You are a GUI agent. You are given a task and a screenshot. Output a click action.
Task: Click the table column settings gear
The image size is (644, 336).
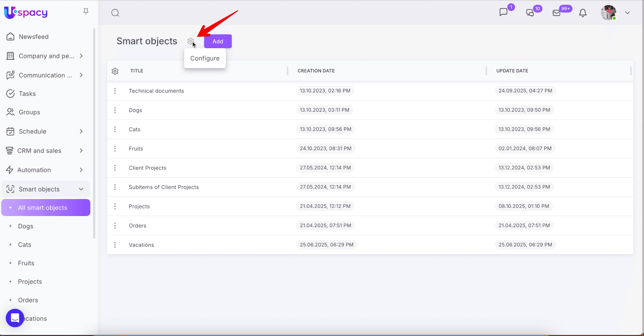115,71
